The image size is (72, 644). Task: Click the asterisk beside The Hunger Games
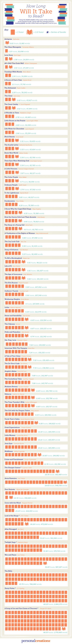click(21, 467)
